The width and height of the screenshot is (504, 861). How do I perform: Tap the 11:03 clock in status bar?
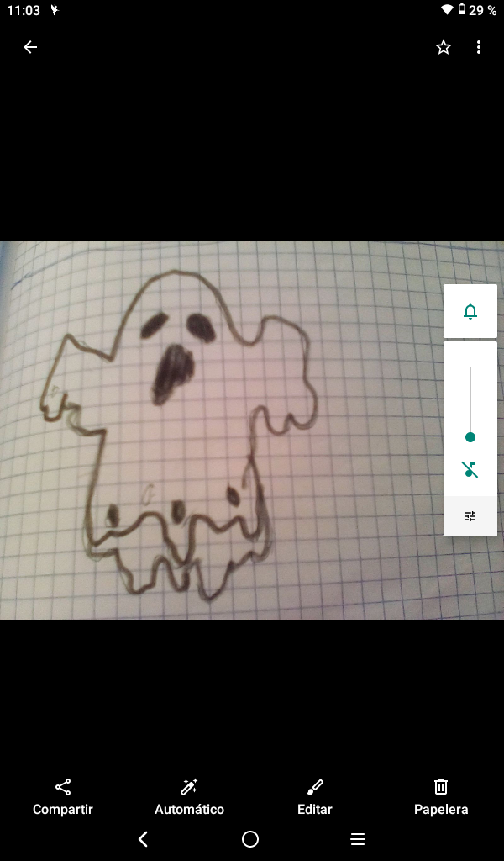[x=24, y=10]
